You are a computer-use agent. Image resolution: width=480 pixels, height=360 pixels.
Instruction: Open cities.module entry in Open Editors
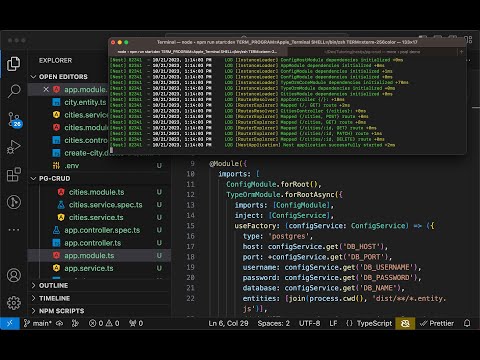click(86, 128)
